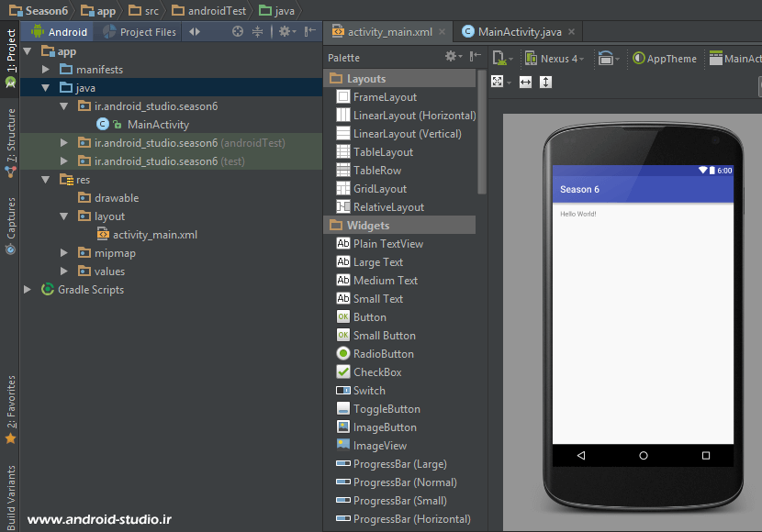Collapse the app module tree node

(x=28, y=51)
